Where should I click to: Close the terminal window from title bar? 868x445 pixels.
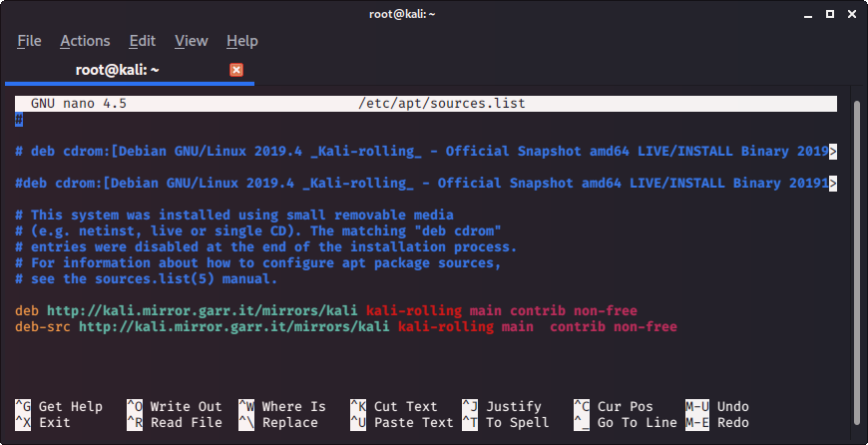point(851,12)
